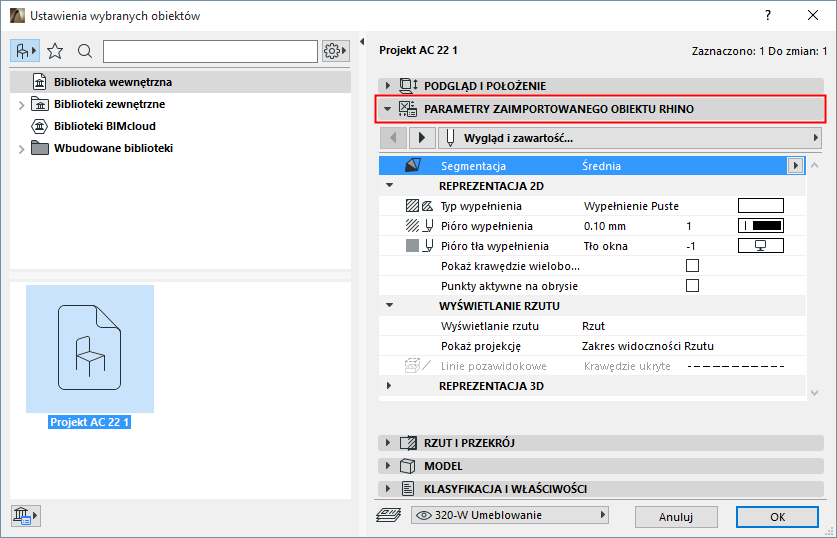Confirm with the OK button

[777, 517]
